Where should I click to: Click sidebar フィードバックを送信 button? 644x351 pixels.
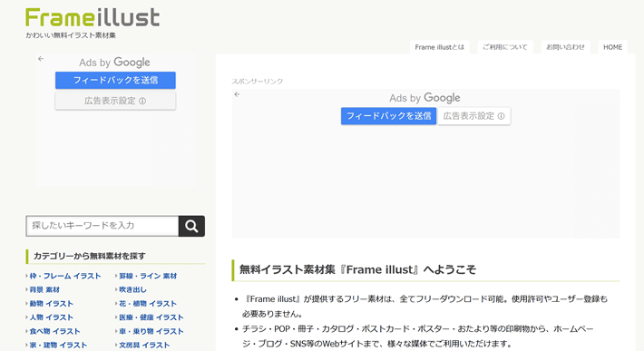115,80
